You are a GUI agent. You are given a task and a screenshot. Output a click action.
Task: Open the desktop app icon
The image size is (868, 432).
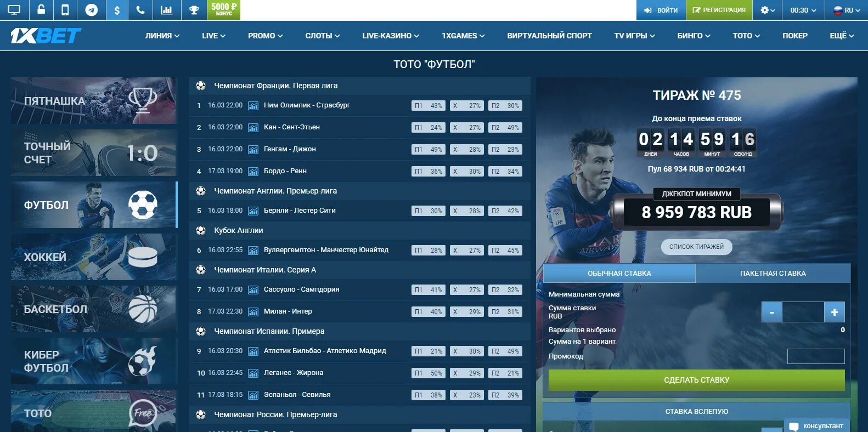[x=14, y=10]
